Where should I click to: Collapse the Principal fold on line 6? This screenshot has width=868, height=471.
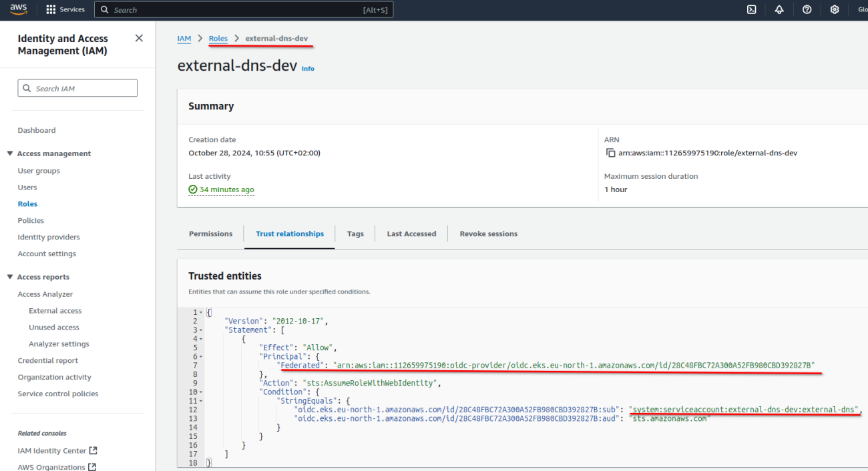point(202,356)
